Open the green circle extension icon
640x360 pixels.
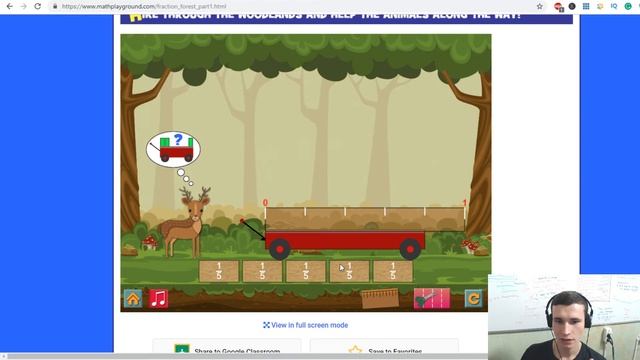[x=628, y=6]
